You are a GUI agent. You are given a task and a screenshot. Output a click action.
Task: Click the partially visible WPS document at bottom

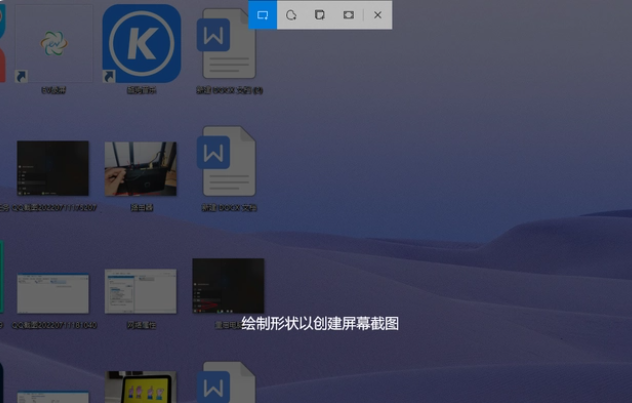tap(228, 386)
